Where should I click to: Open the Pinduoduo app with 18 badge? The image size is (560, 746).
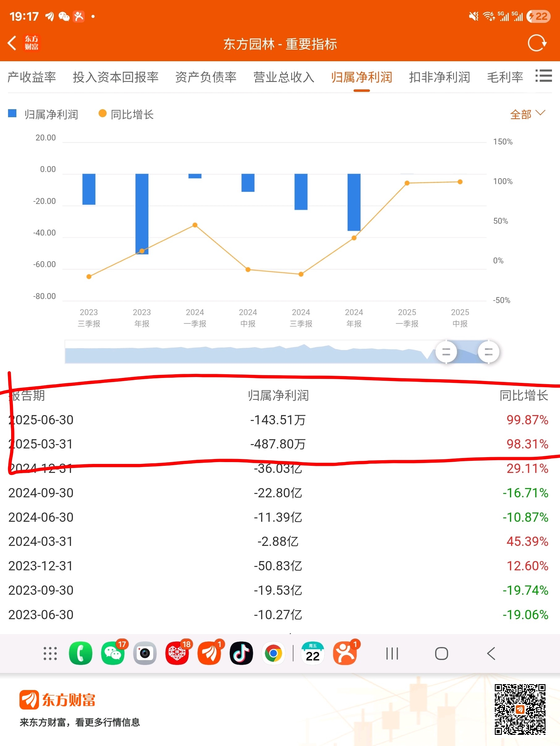177,654
